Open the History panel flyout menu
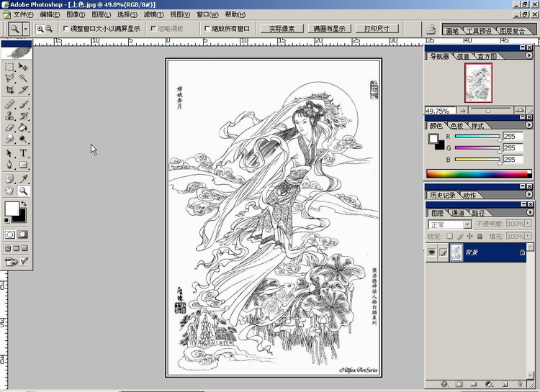This screenshot has height=392, width=540. [529, 194]
